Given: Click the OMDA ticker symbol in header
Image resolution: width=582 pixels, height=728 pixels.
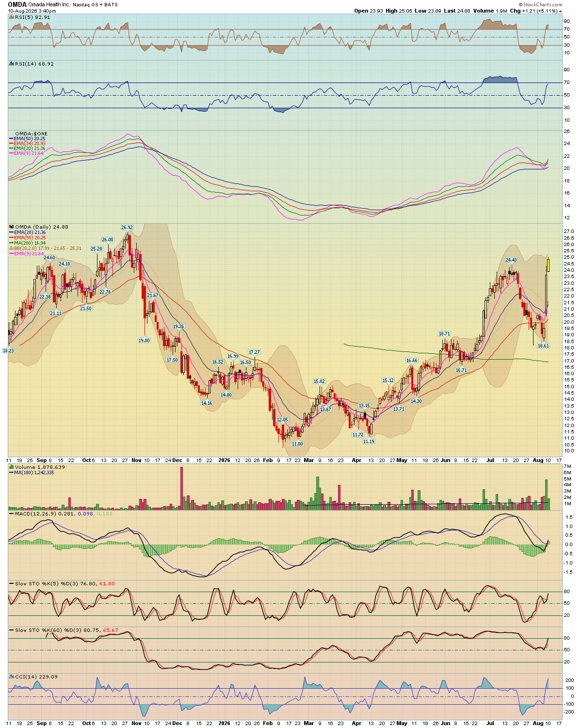Looking at the screenshot, I should 17,4.
